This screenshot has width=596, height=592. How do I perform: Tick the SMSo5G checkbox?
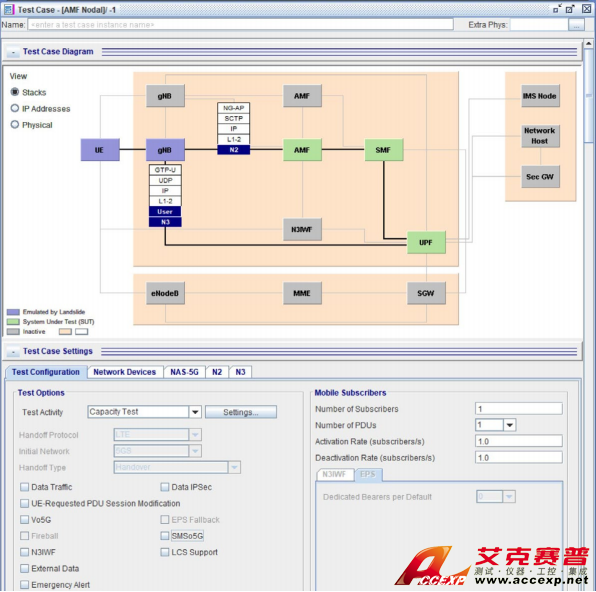point(165,536)
